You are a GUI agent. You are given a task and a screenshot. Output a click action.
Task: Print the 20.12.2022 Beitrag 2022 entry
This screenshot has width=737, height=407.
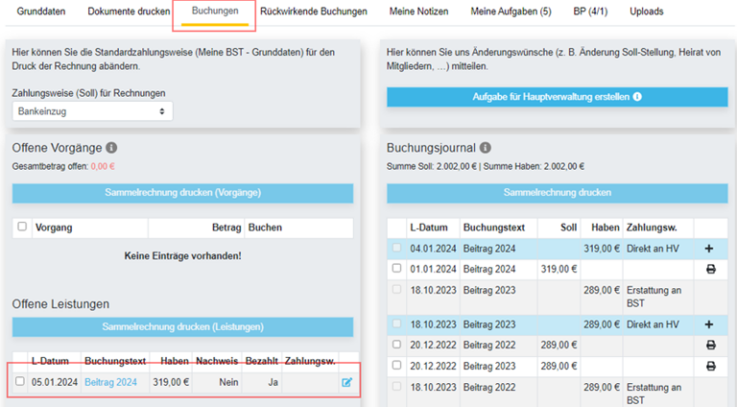pos(711,345)
